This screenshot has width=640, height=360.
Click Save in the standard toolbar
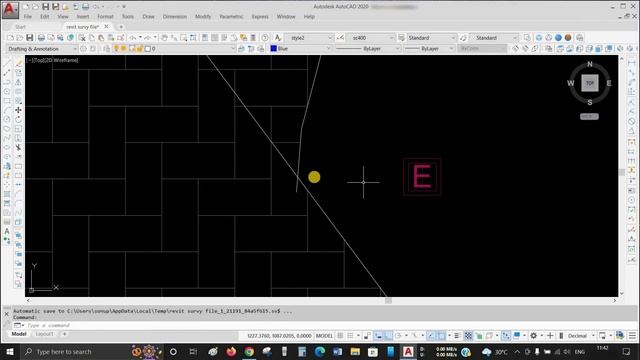[30, 38]
